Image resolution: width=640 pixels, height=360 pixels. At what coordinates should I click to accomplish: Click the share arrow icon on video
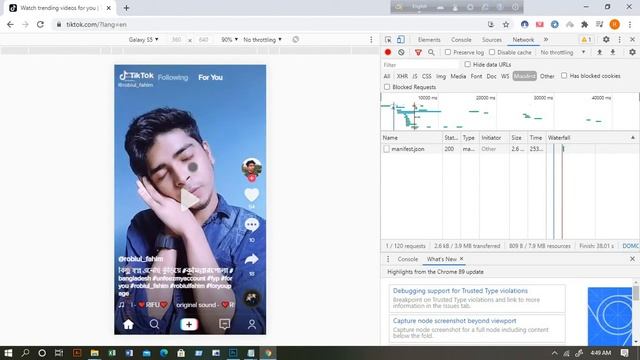(251, 259)
